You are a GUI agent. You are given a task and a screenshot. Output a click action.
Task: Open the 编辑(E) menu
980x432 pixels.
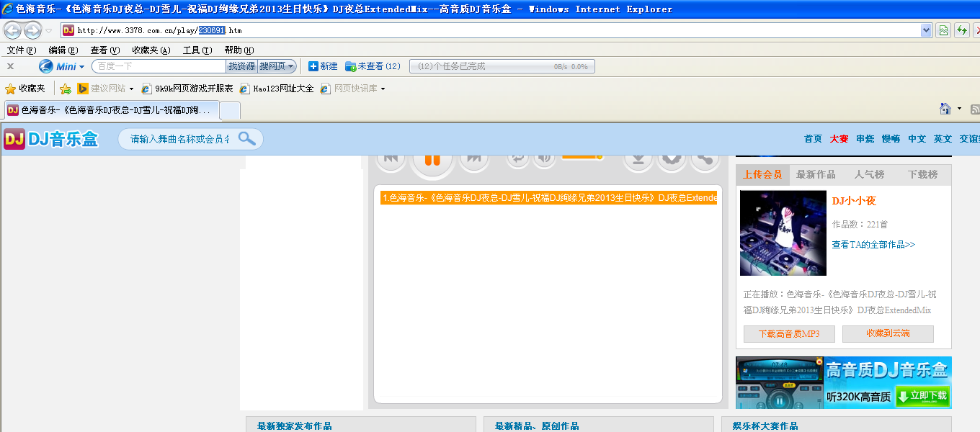click(63, 50)
